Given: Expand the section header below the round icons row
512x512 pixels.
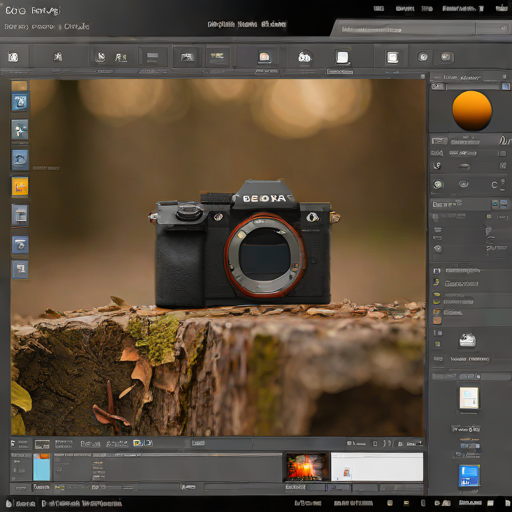Looking at the screenshot, I should coord(460,204).
